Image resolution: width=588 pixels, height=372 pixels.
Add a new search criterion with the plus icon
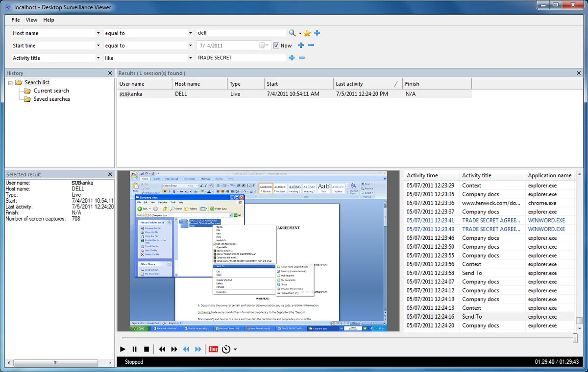coord(317,33)
